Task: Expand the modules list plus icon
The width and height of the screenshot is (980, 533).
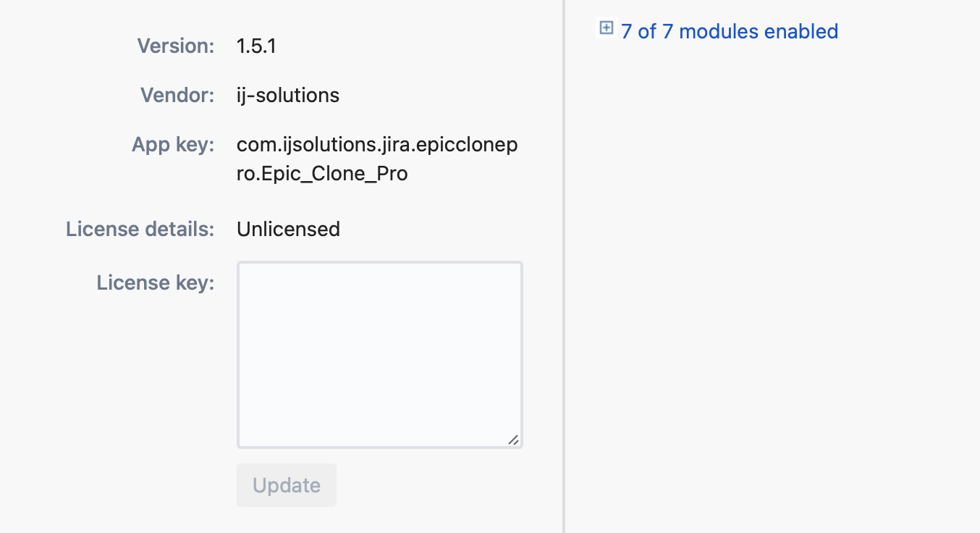Action: pos(607,29)
